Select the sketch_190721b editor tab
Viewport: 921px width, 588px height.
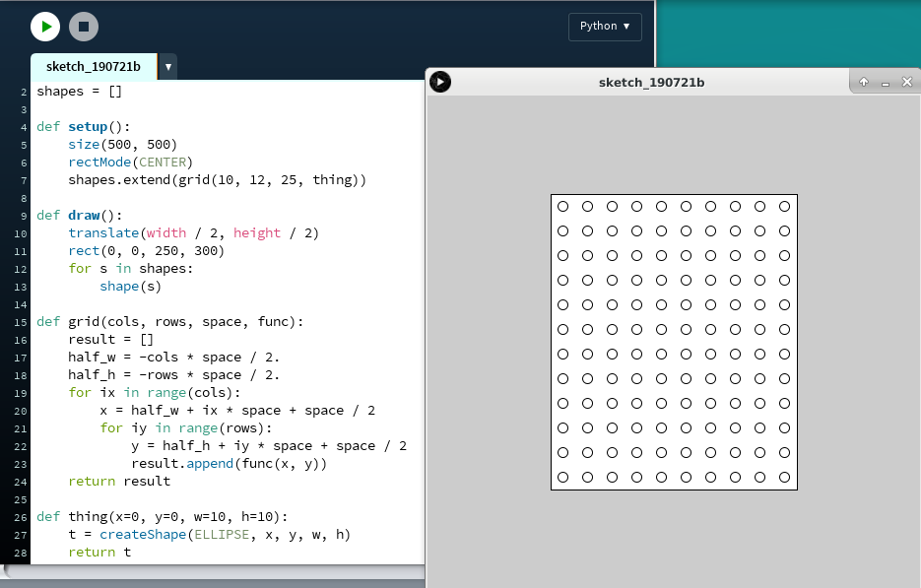pyautogui.click(x=94, y=67)
